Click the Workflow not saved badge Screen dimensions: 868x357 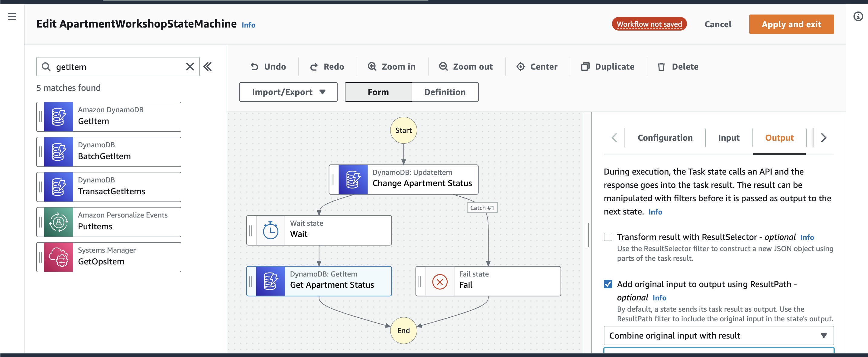[x=649, y=24]
